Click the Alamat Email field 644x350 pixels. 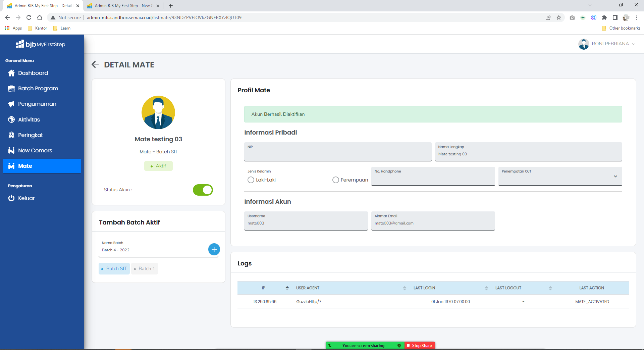433,221
